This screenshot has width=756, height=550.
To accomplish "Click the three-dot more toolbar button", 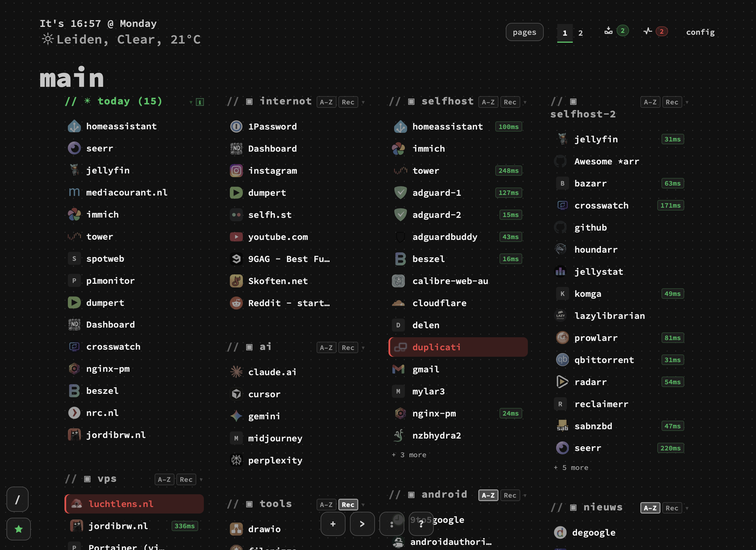I will point(392,524).
